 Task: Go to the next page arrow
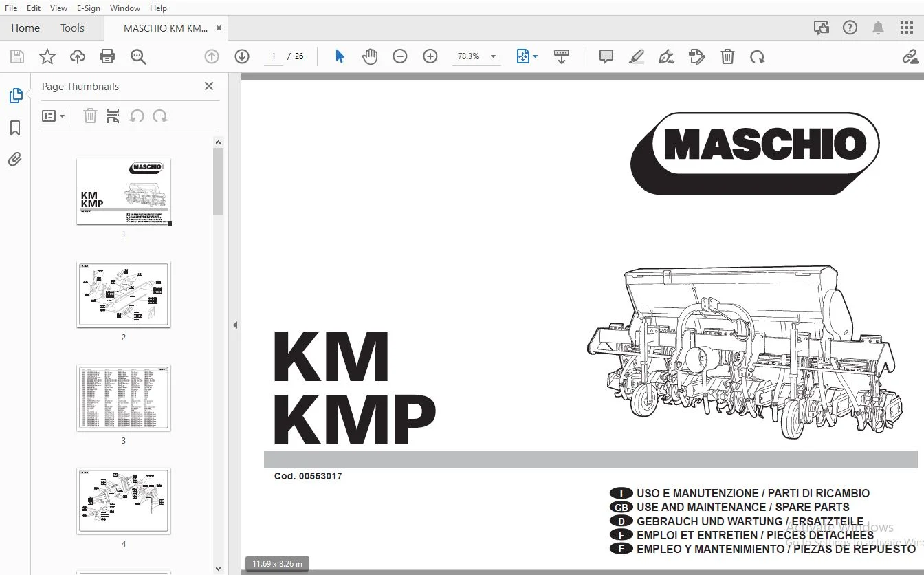242,56
